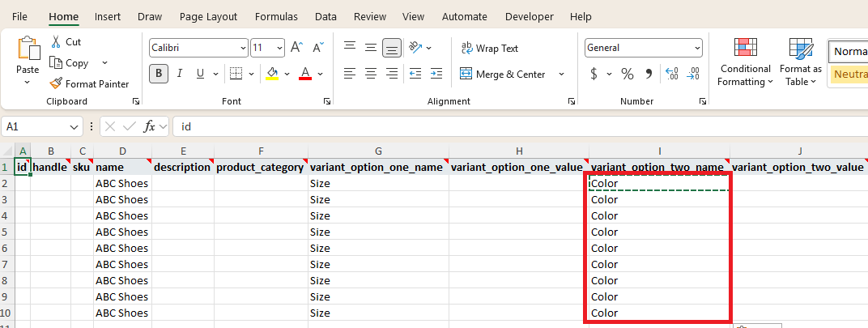Switch to the Insert tab
Viewport: 868px width, 328px height.
pyautogui.click(x=108, y=17)
